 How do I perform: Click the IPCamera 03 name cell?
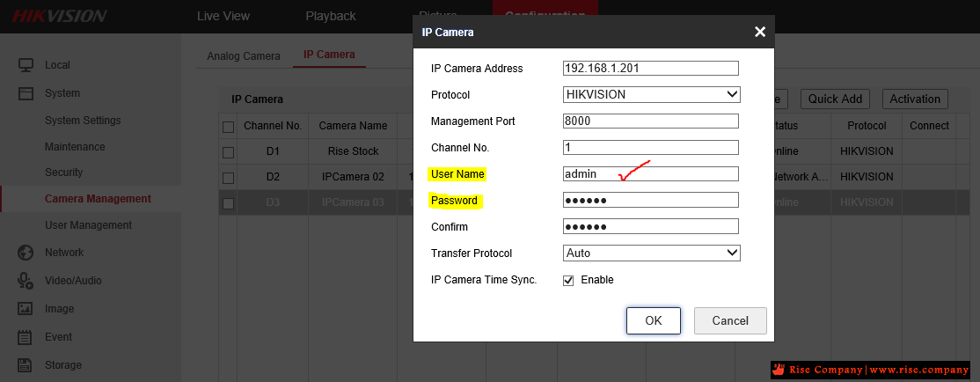point(353,202)
